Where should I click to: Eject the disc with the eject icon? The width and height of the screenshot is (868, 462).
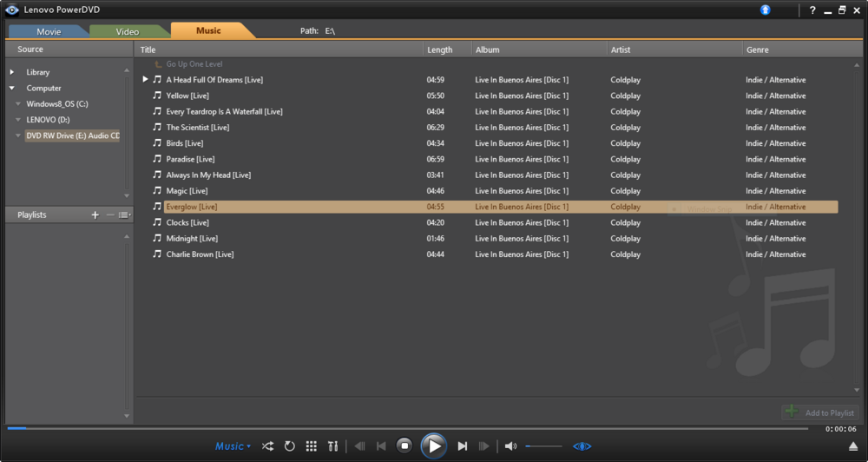(853, 446)
